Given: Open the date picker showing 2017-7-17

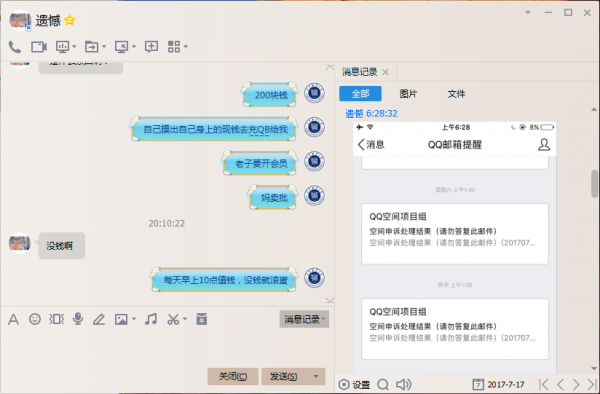Looking at the screenshot, I should point(499,384).
